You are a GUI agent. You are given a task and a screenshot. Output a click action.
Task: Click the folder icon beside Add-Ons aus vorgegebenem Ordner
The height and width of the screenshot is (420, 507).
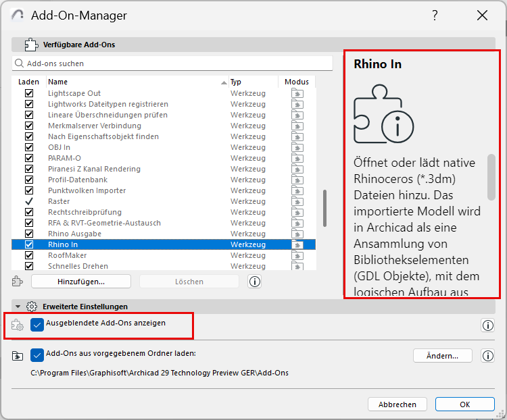(x=18, y=356)
